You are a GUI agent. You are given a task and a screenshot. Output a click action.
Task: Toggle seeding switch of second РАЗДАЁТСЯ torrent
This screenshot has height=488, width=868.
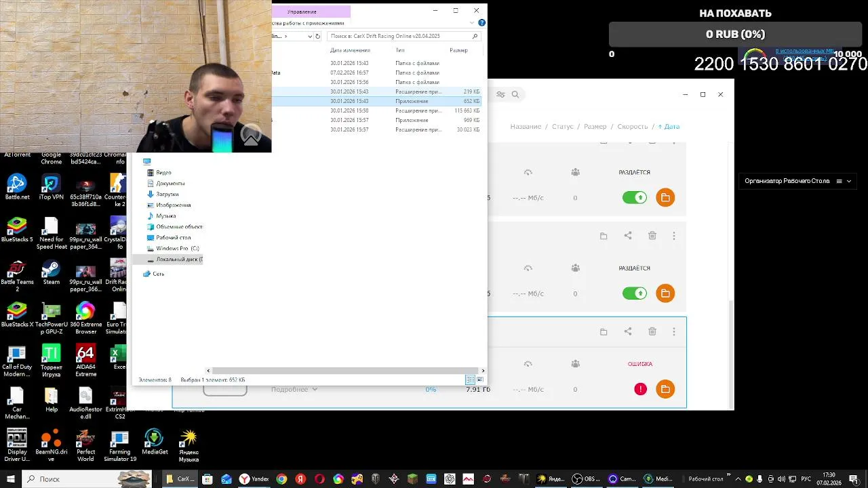tap(635, 293)
